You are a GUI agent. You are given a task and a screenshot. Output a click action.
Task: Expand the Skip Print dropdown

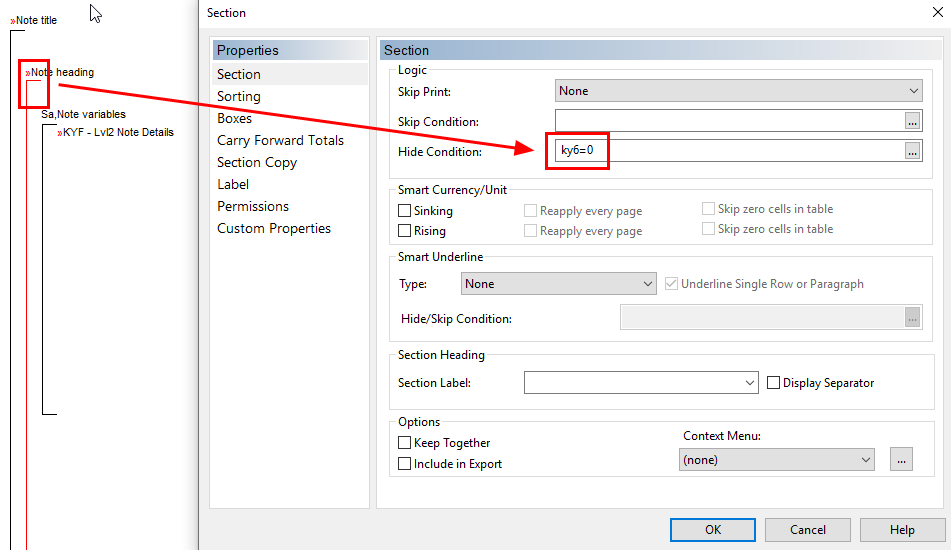[x=739, y=91]
